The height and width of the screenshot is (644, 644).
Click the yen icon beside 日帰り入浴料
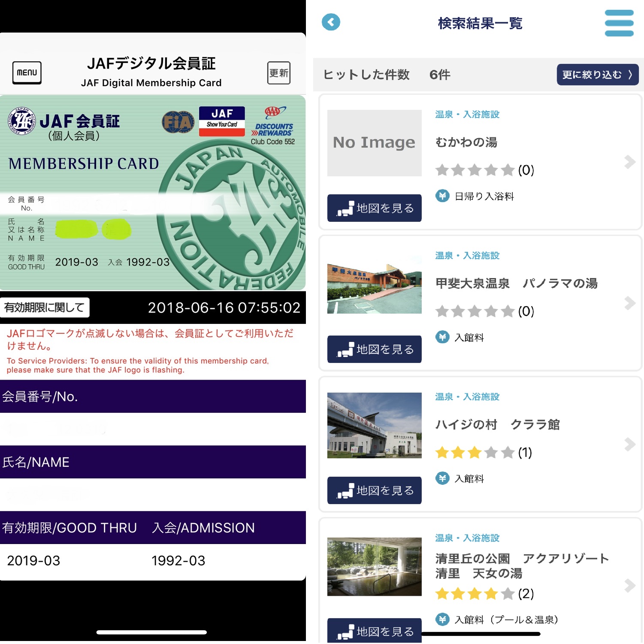click(x=442, y=196)
